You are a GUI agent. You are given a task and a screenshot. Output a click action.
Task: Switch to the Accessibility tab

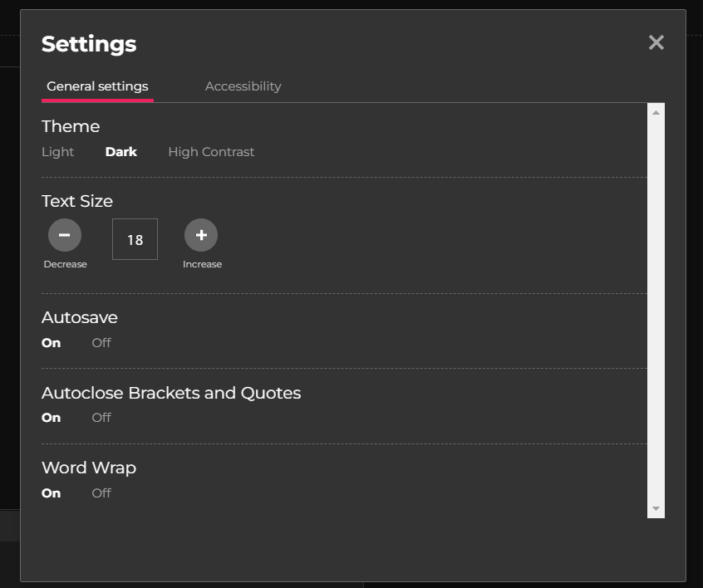tap(243, 86)
